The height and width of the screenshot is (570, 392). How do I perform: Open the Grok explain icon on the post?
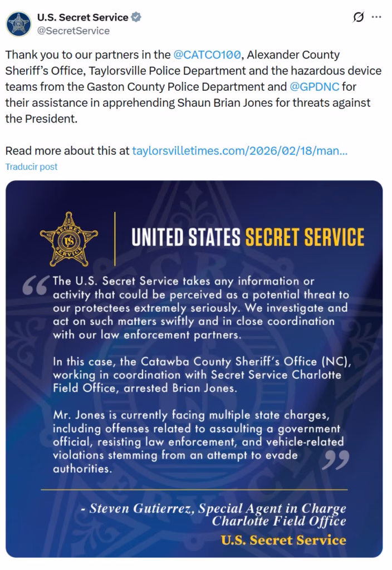[x=358, y=17]
